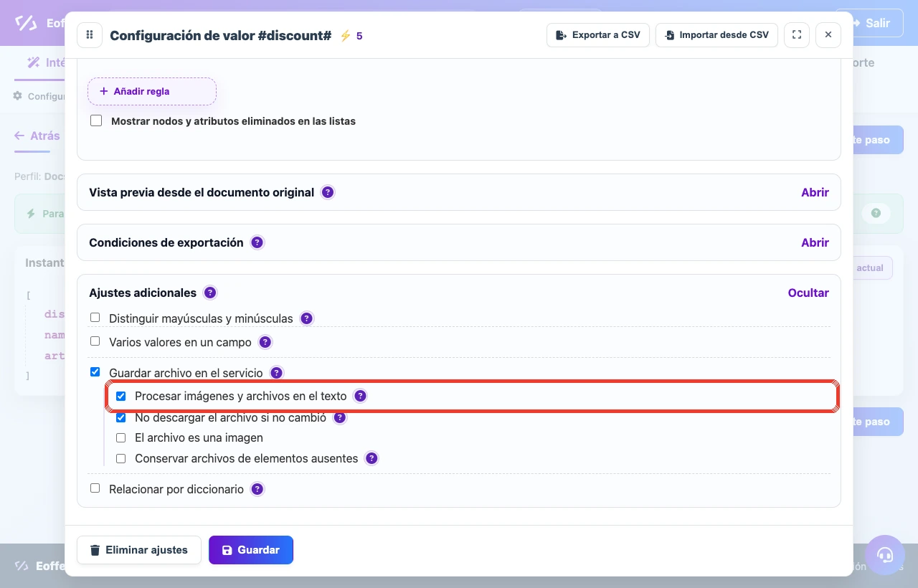Click the lightning bolt counter showing 5
Image resolution: width=918 pixels, height=588 pixels.
point(351,35)
